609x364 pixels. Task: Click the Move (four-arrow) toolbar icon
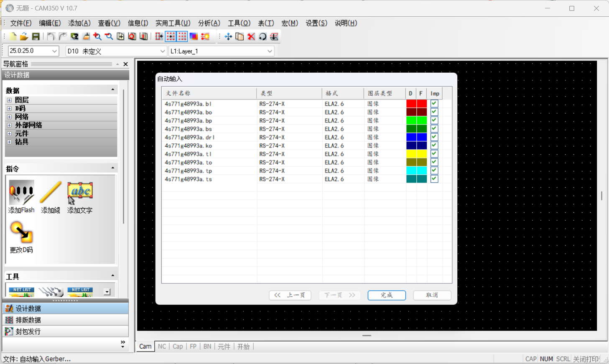(x=228, y=37)
